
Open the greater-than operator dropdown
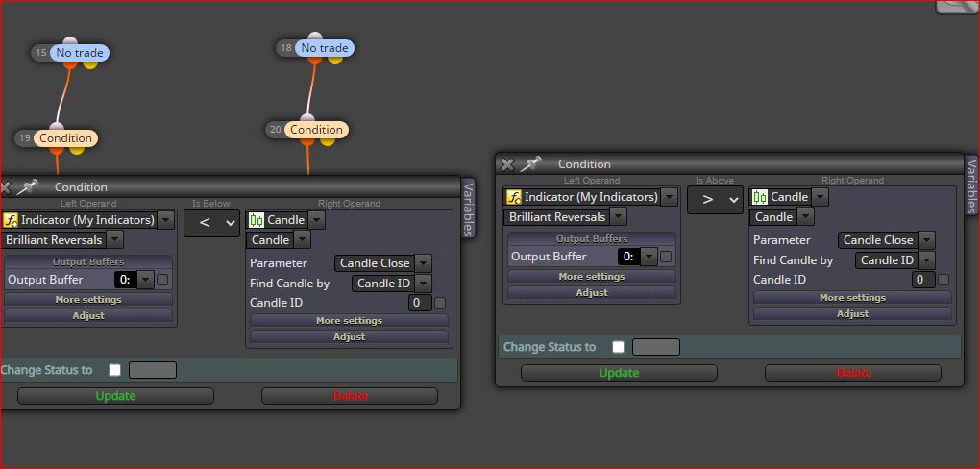click(x=715, y=200)
